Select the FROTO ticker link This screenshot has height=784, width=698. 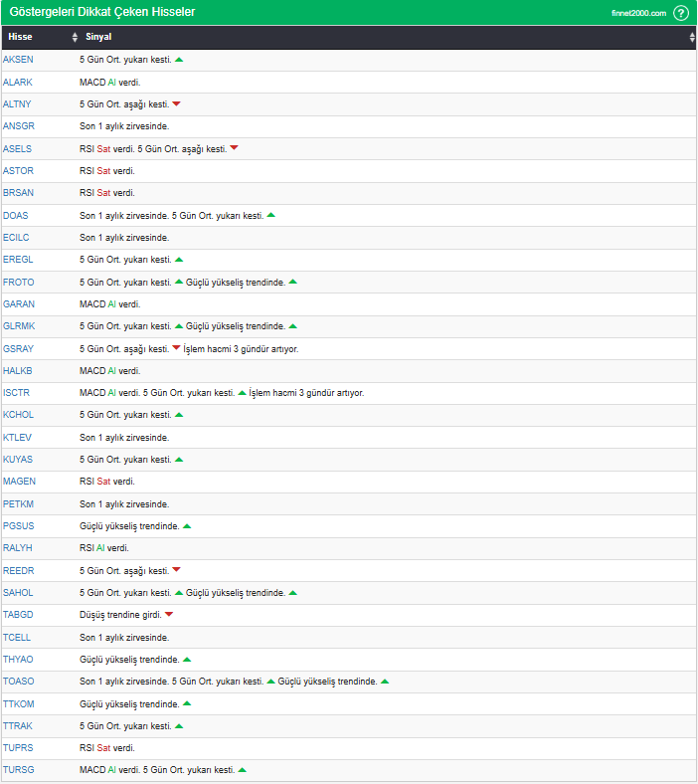pos(19,283)
